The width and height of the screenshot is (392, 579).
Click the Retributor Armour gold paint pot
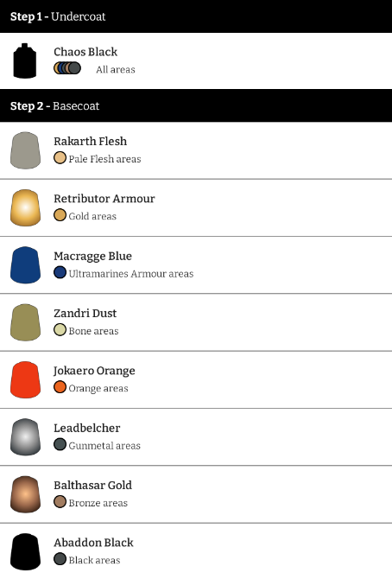(x=25, y=207)
